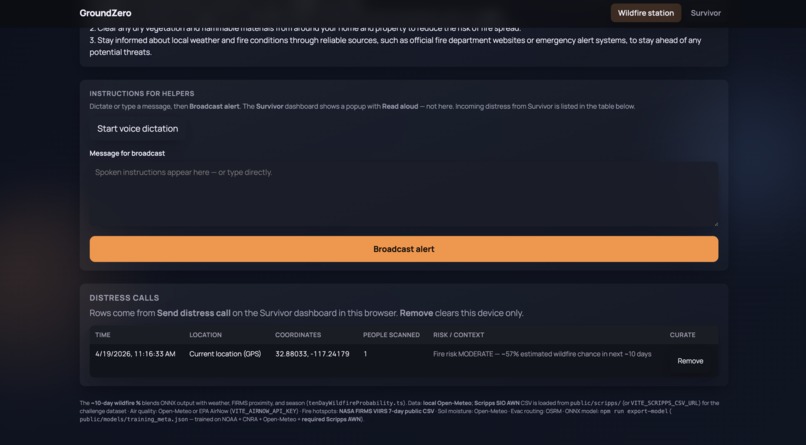Image resolution: width=806 pixels, height=445 pixels.
Task: Click the CURATE column header
Action: tap(682, 335)
